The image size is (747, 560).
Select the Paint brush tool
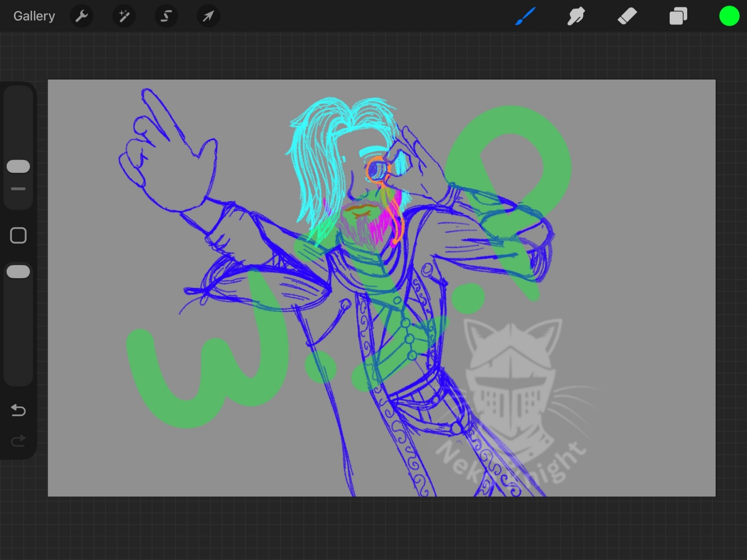pos(525,16)
